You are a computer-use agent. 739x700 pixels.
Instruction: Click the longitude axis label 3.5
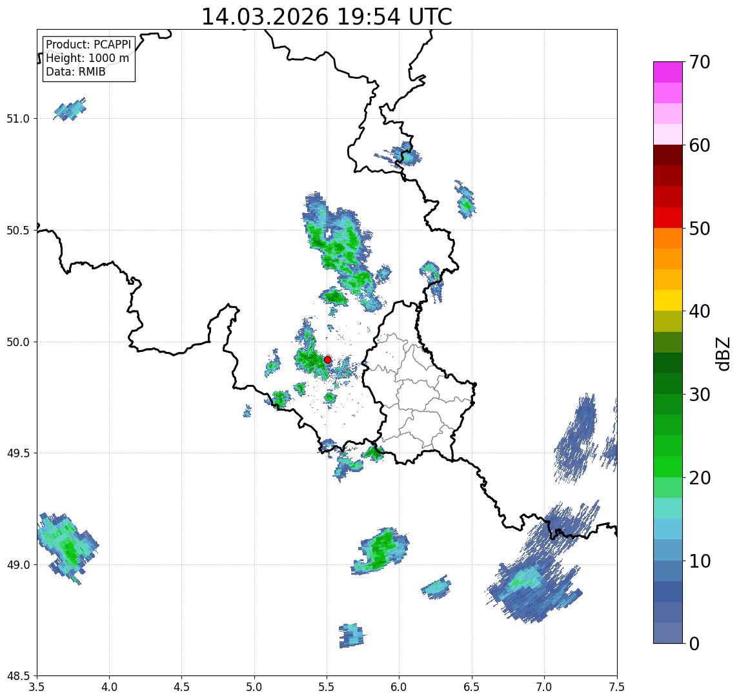37,687
